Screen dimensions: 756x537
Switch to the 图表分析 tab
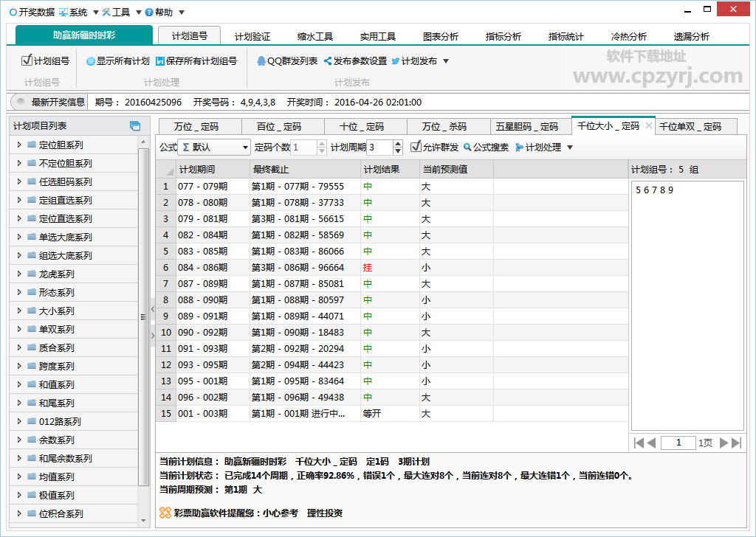[440, 37]
